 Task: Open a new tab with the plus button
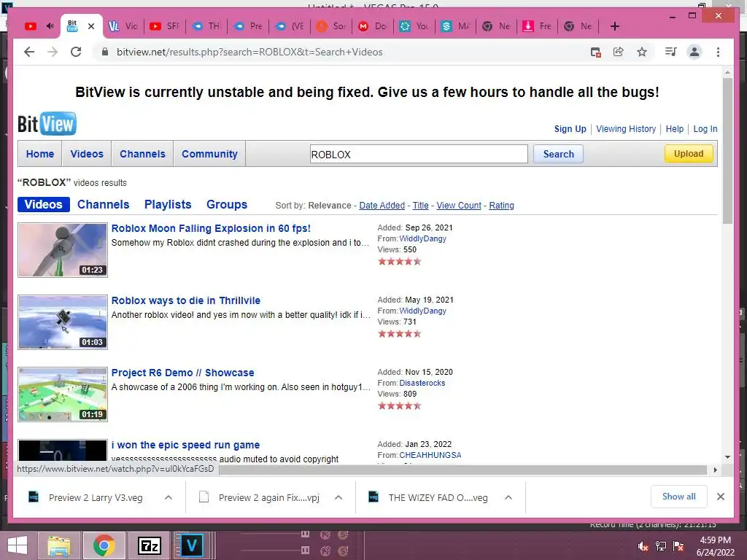pos(614,26)
